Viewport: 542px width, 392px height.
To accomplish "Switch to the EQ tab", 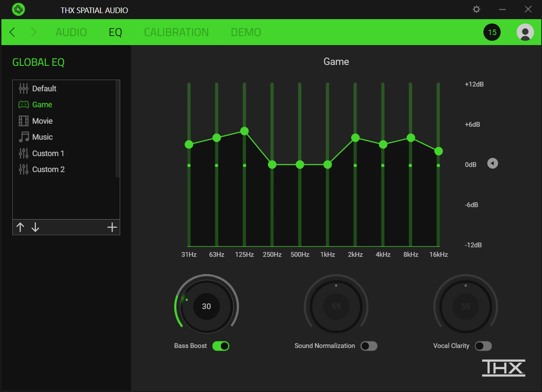I will 115,32.
